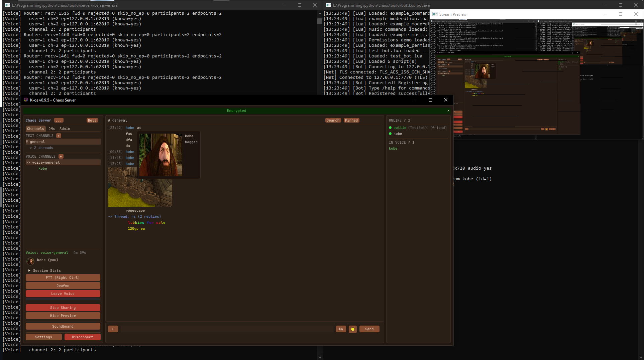Open Settings
Screen dimensions: 644x360
[x=44, y=337]
